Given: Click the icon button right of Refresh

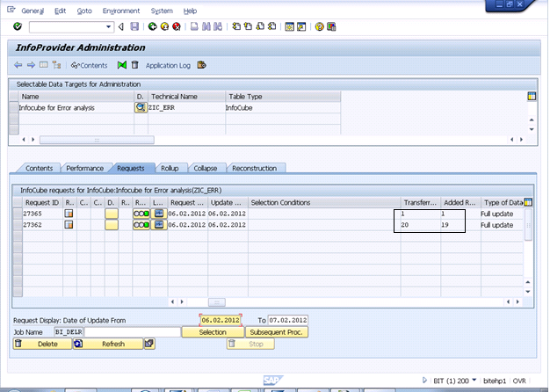Looking at the screenshot, I should pos(149,344).
